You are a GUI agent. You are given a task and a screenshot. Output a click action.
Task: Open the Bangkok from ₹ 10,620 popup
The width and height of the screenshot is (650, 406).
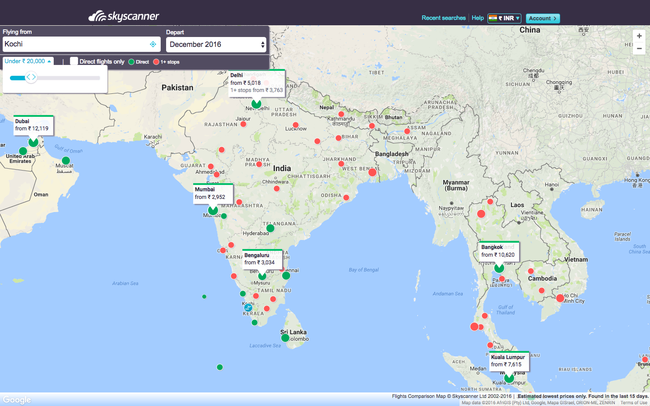[499, 251]
